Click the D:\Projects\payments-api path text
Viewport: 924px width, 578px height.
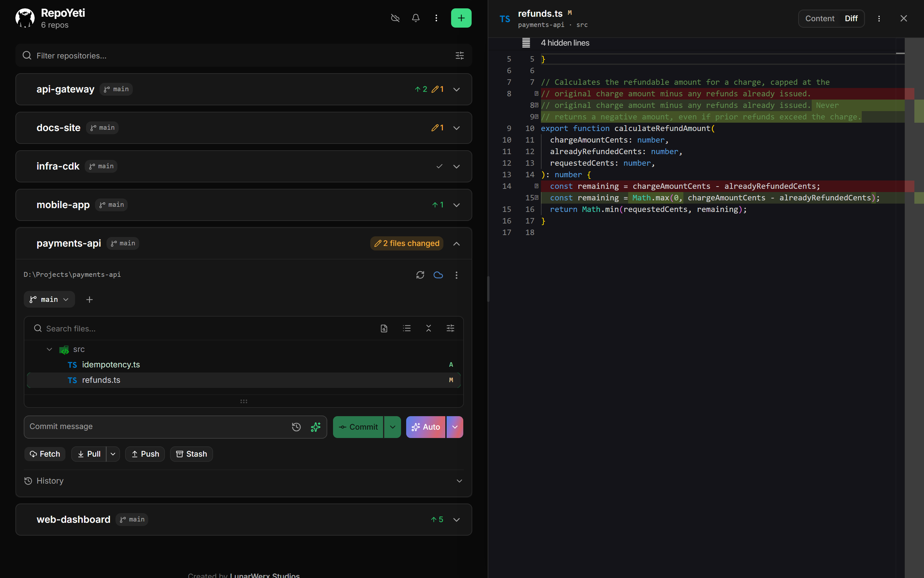(x=72, y=275)
